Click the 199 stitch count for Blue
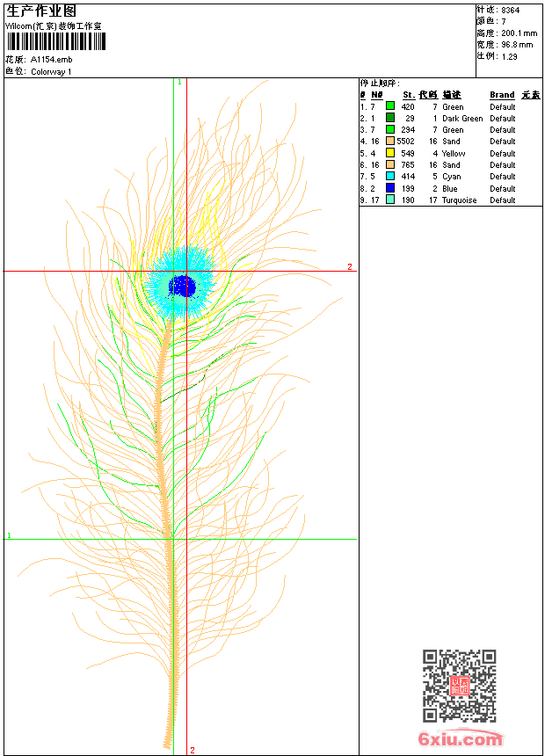This screenshot has width=545, height=756. (408, 188)
